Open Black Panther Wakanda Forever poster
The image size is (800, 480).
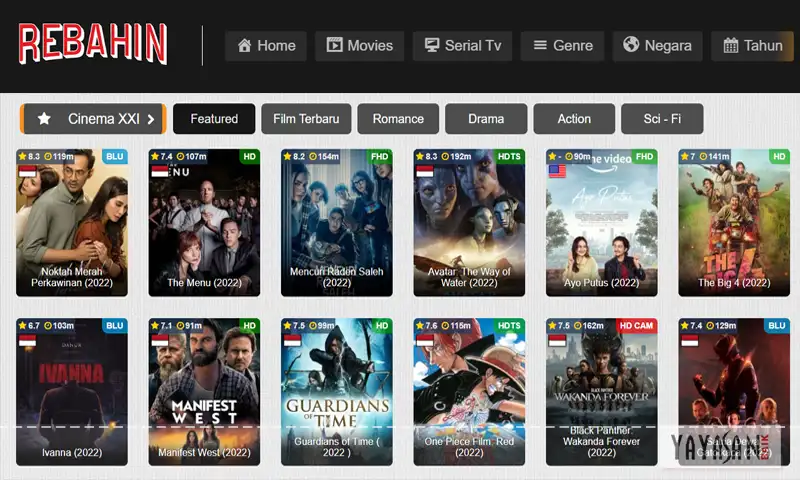point(602,392)
